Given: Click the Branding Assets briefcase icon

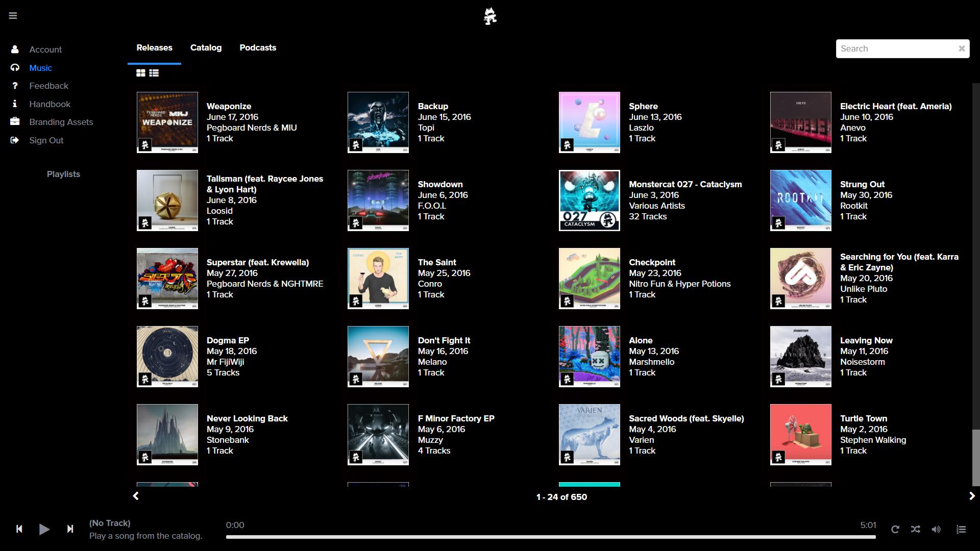Looking at the screenshot, I should tap(15, 121).
